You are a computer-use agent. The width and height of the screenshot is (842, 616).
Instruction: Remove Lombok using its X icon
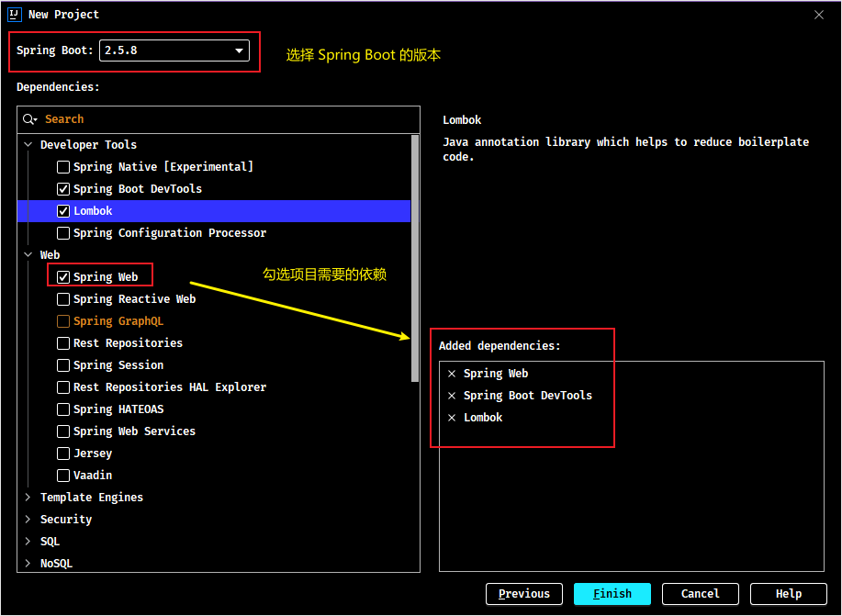point(452,418)
